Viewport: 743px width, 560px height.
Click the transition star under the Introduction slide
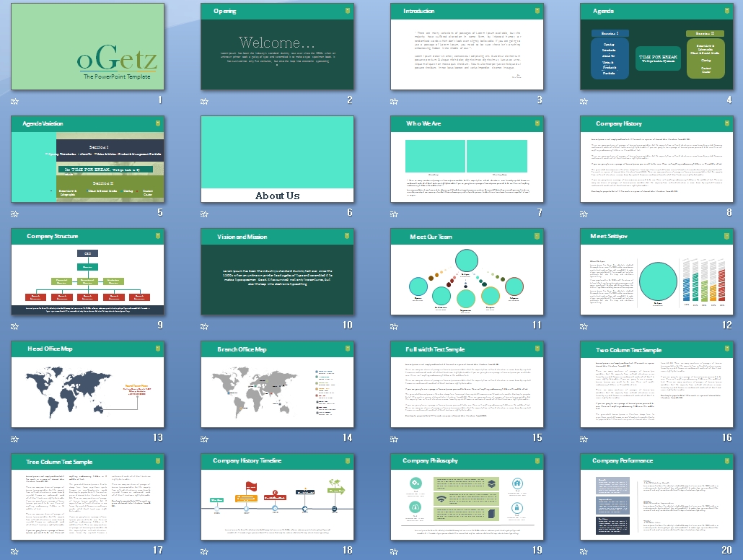pyautogui.click(x=394, y=102)
